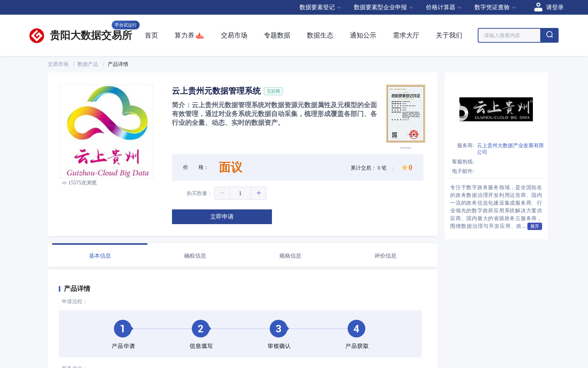Click the 平台试运行 badge
This screenshot has width=588, height=368.
point(126,25)
